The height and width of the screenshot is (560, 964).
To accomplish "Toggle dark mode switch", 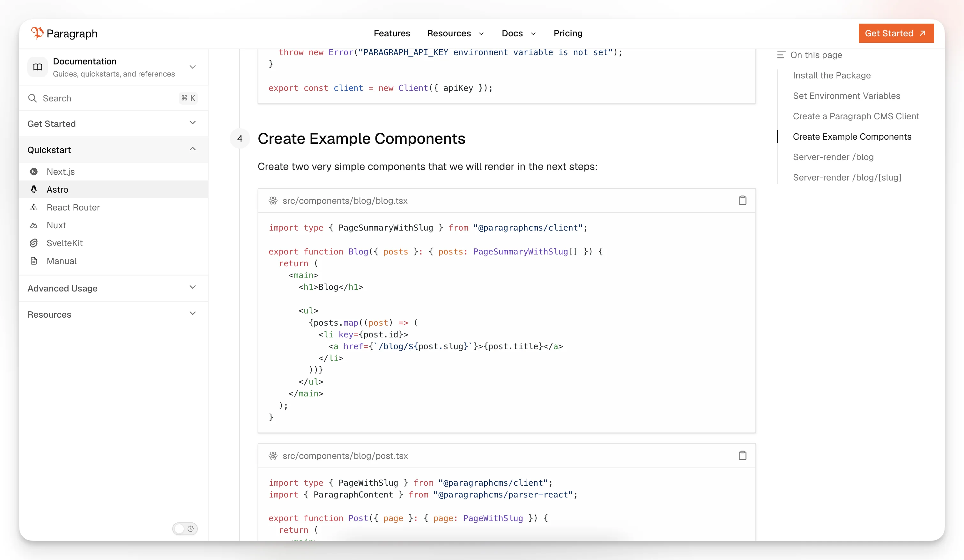I will 185,529.
